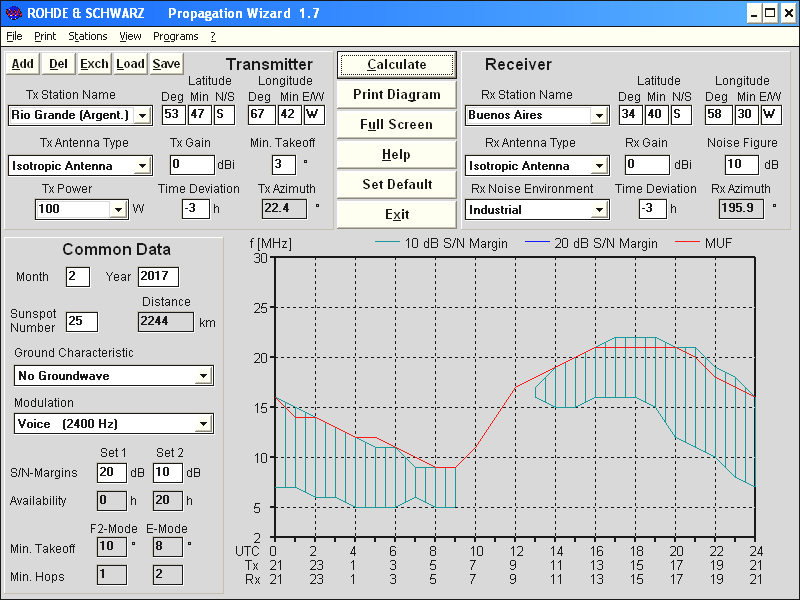Image resolution: width=800 pixels, height=600 pixels.
Task: Click the Tx Min. Takeoff field
Action: tap(284, 165)
